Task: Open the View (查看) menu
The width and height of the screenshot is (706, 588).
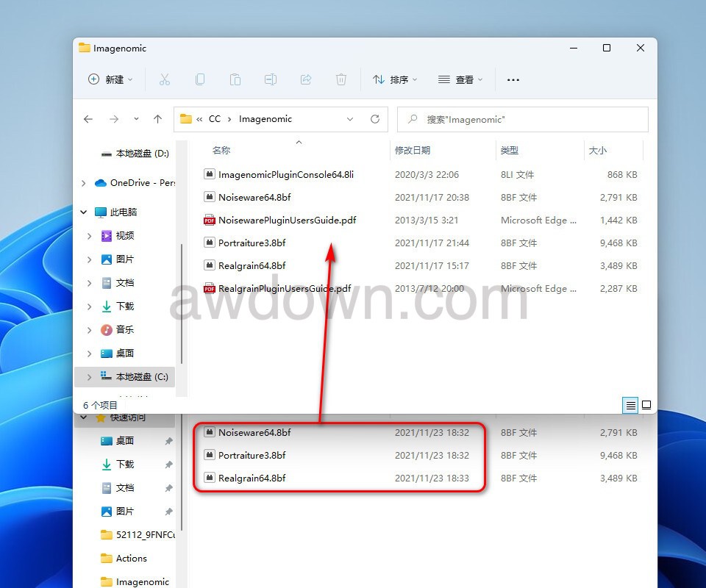Action: click(460, 79)
